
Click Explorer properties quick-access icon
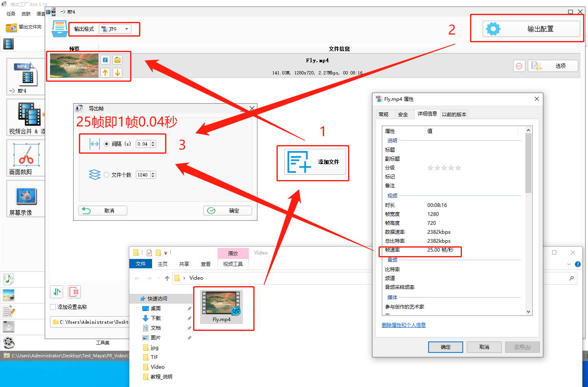point(149,253)
